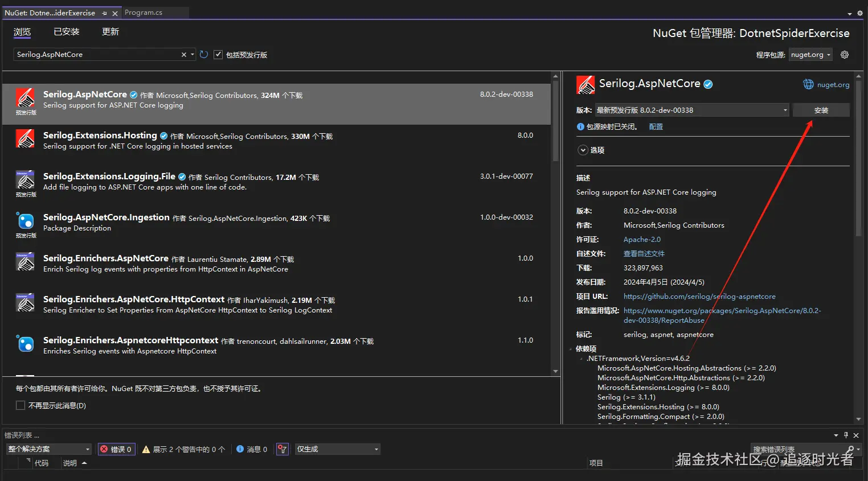
Task: Select the Serilog.AspNetCore.Ingestion package icon
Action: pos(25,221)
